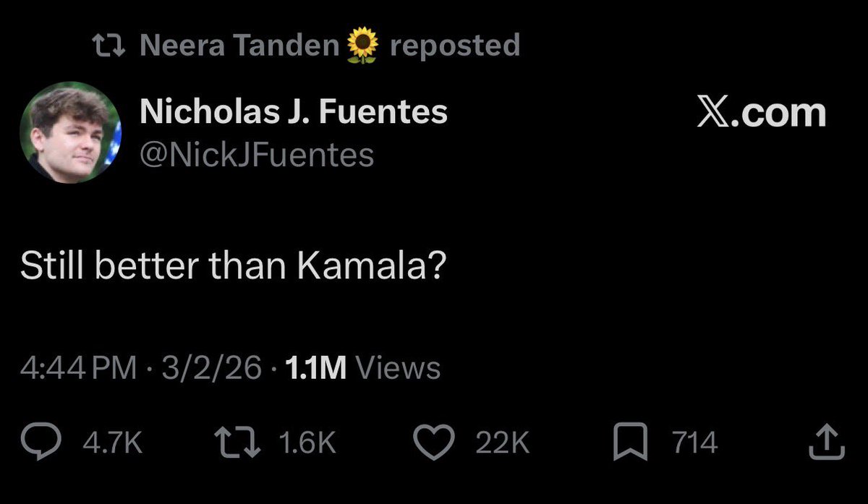Tap the share upload icon
This screenshot has width=868, height=504.
coord(825,443)
